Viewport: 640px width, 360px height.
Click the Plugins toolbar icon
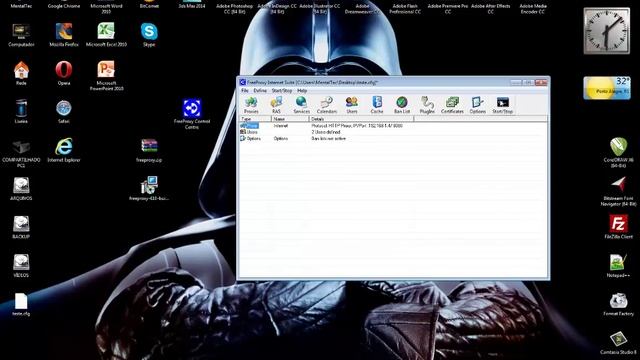tap(427, 105)
